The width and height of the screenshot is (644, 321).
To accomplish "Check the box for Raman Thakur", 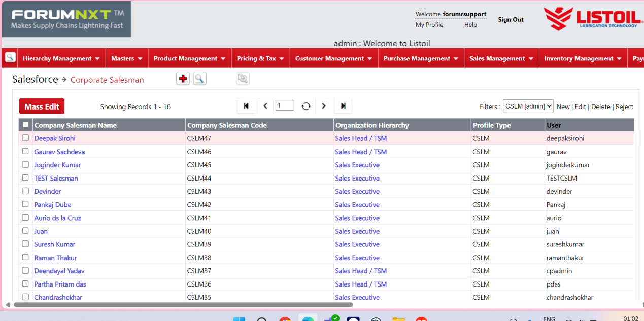I will click(x=25, y=258).
